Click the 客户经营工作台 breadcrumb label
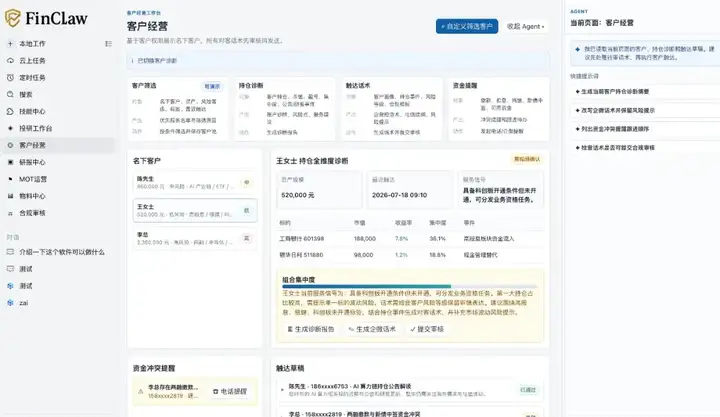720x417 pixels. tap(144, 13)
